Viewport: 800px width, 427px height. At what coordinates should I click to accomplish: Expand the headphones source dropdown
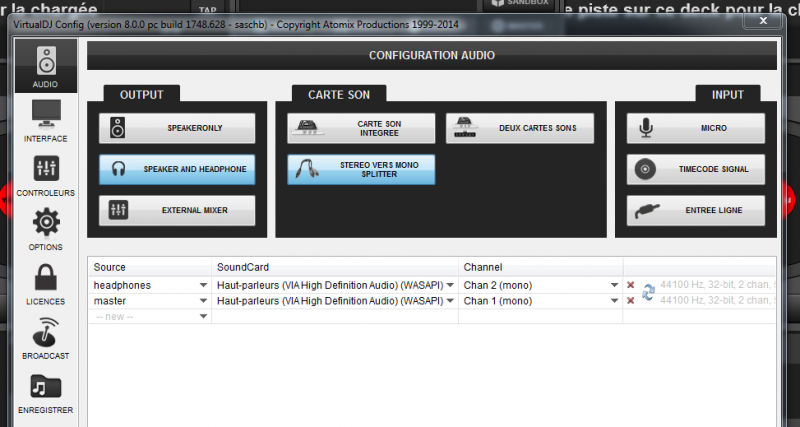(203, 285)
